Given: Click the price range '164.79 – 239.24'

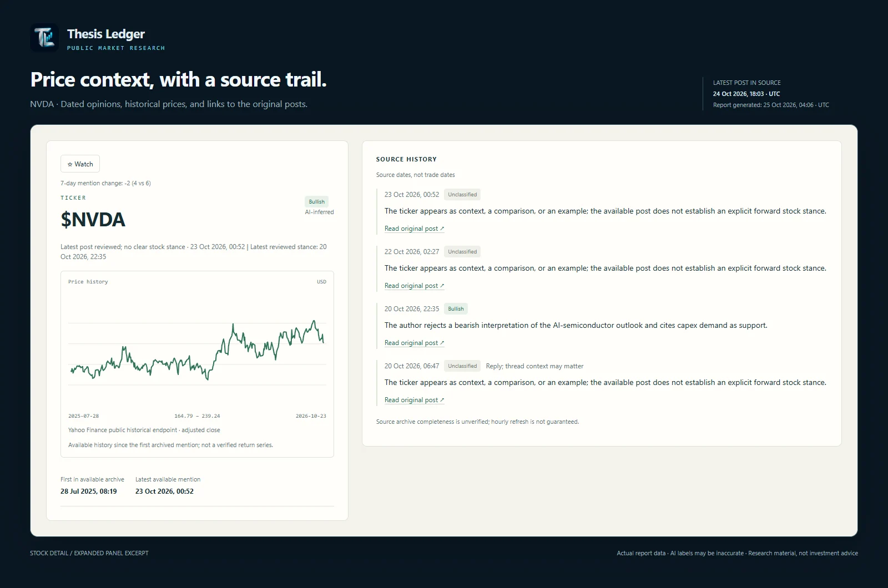Looking at the screenshot, I should (x=197, y=416).
